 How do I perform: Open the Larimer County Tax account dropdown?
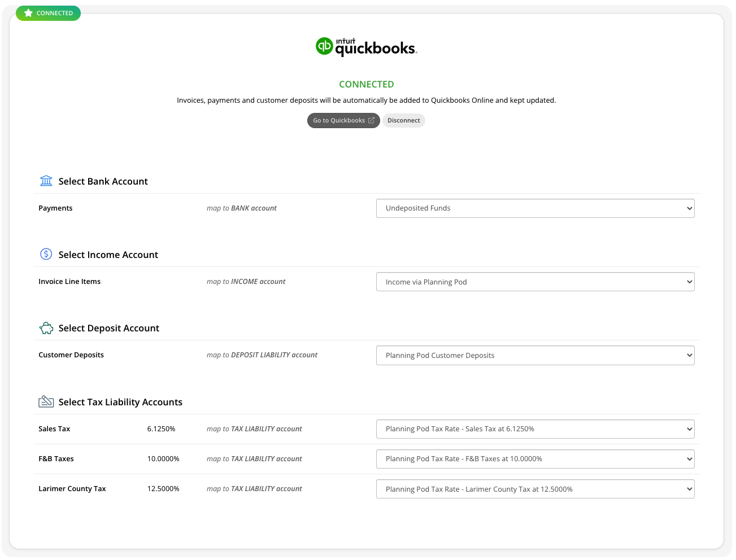(535, 489)
